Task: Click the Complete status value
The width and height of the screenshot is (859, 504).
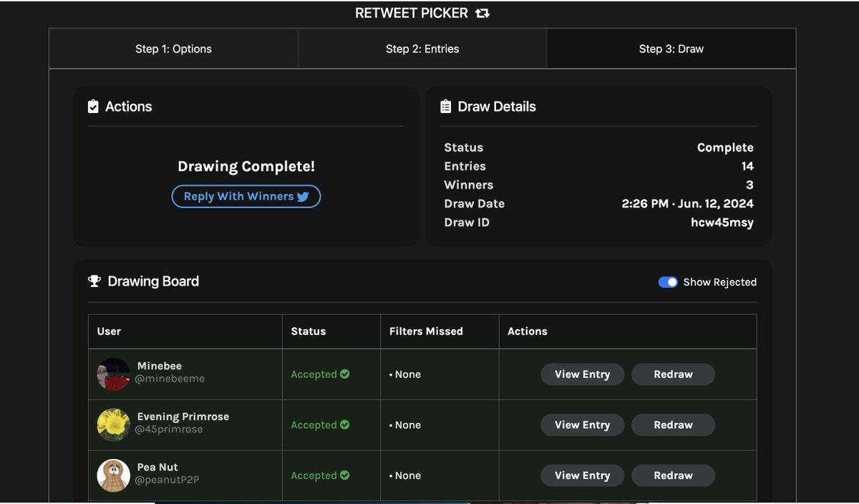Action: point(725,147)
